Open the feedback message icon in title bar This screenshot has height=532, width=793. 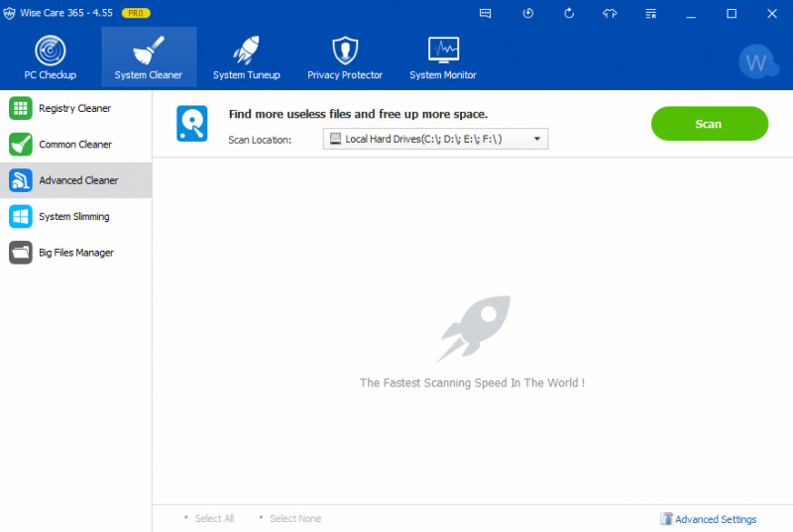coord(485,14)
